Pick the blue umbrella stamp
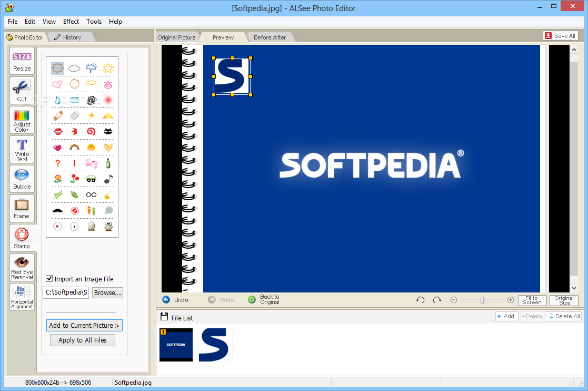The height and width of the screenshot is (391, 588). tap(91, 69)
